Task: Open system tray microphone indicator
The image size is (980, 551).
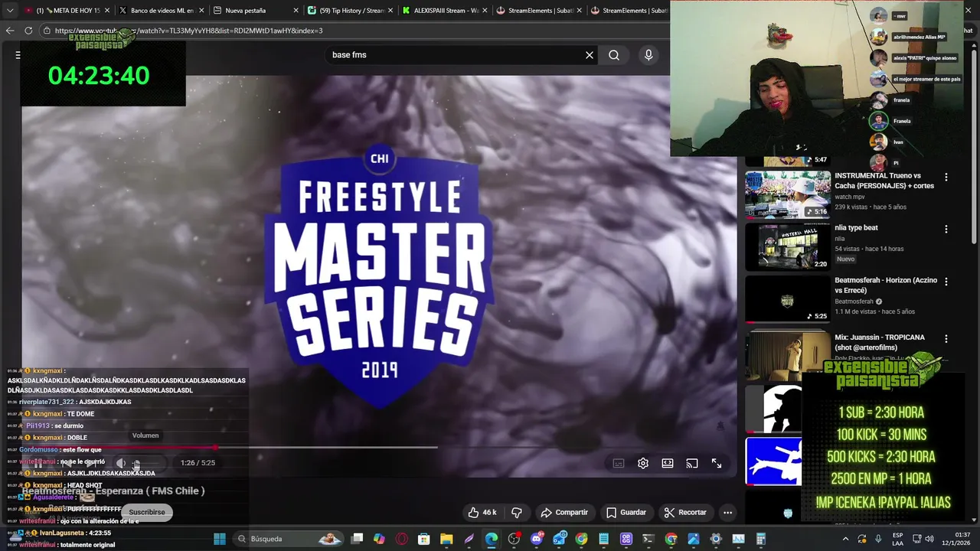Action: click(x=878, y=539)
